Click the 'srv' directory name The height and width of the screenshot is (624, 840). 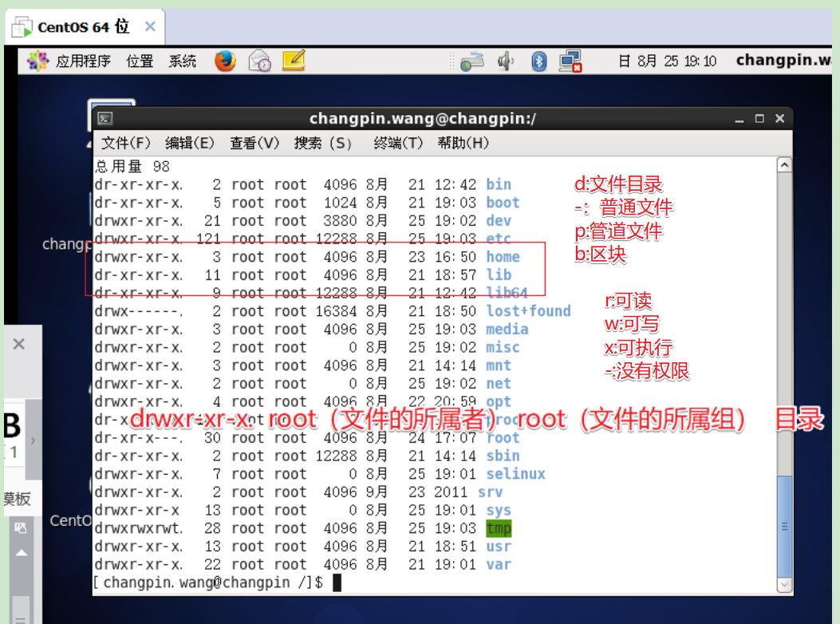[x=490, y=492]
